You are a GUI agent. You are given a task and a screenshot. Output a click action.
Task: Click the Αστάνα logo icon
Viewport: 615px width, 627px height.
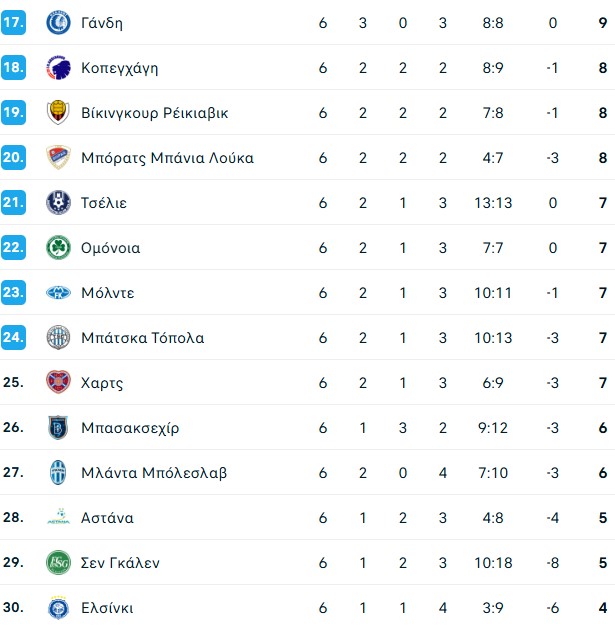click(x=58, y=517)
